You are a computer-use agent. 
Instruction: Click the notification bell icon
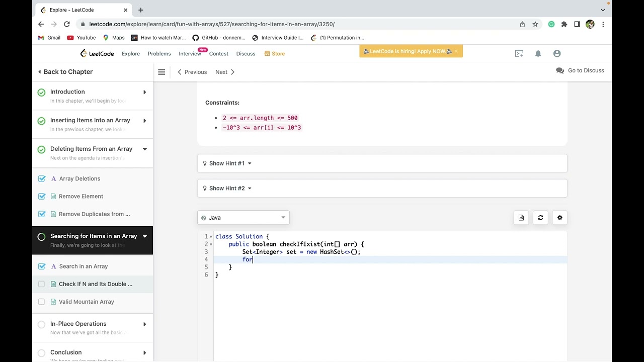538,54
